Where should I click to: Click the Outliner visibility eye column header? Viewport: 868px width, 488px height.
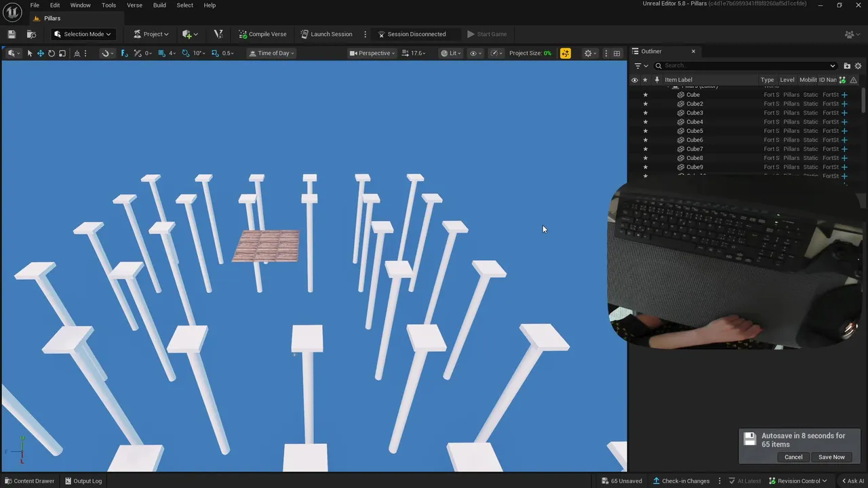pos(635,80)
